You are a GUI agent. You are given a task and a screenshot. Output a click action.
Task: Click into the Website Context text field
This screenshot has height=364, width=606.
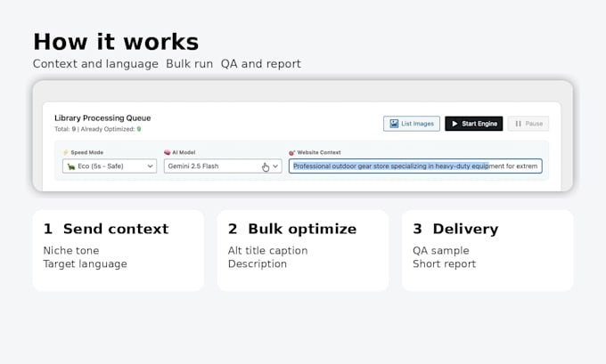pyautogui.click(x=415, y=166)
